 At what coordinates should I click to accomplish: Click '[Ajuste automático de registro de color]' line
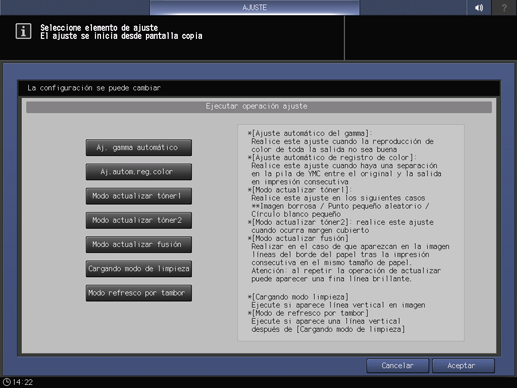(332, 157)
